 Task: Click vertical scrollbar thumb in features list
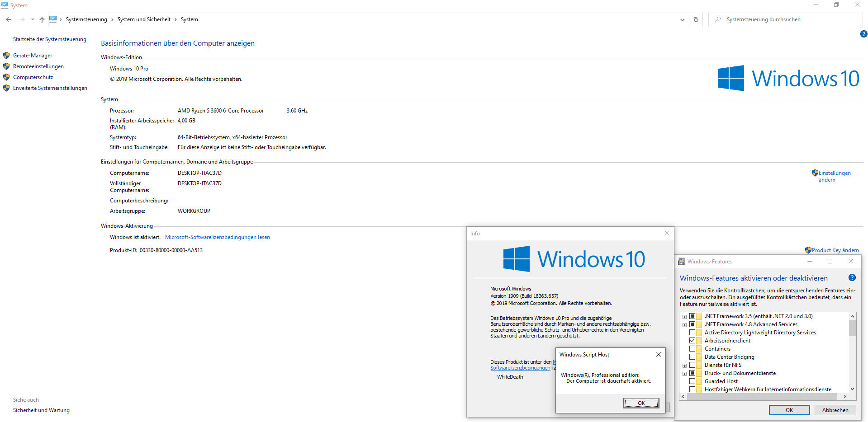[x=852, y=328]
